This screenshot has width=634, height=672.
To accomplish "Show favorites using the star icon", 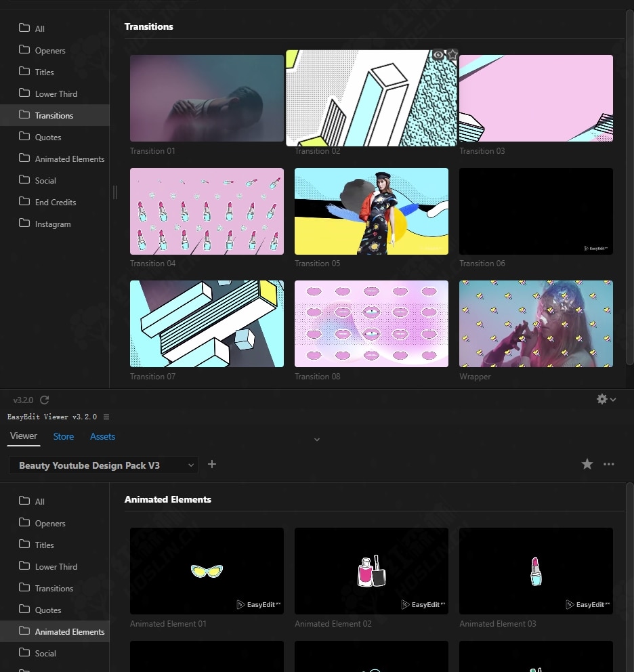I will (587, 464).
